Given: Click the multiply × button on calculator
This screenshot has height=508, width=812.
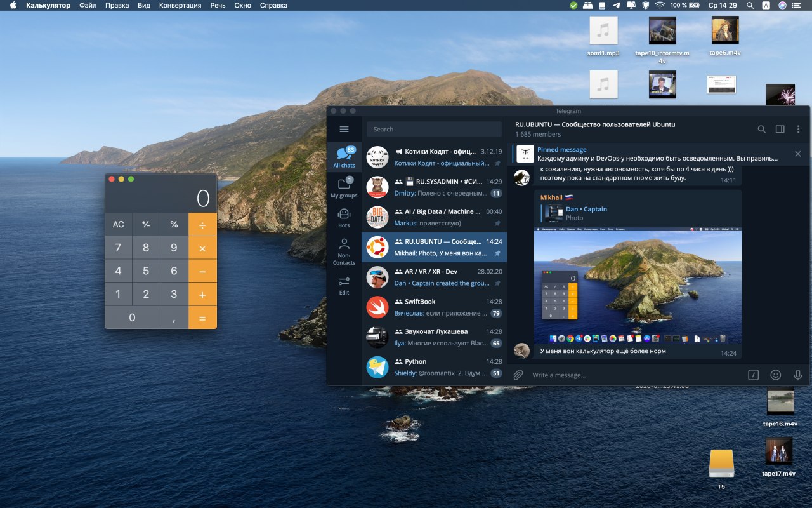Looking at the screenshot, I should coord(202,248).
